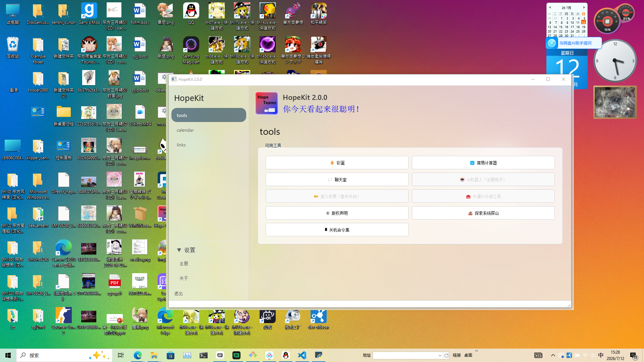Select the dev-sidecar desktop shortcut
644x362 pixels.
(x=318, y=319)
